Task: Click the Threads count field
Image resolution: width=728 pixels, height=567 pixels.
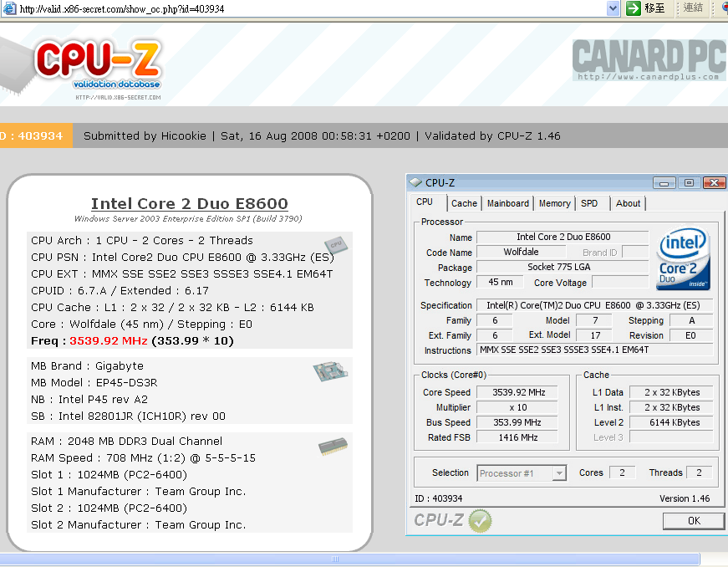Action: 699,472
